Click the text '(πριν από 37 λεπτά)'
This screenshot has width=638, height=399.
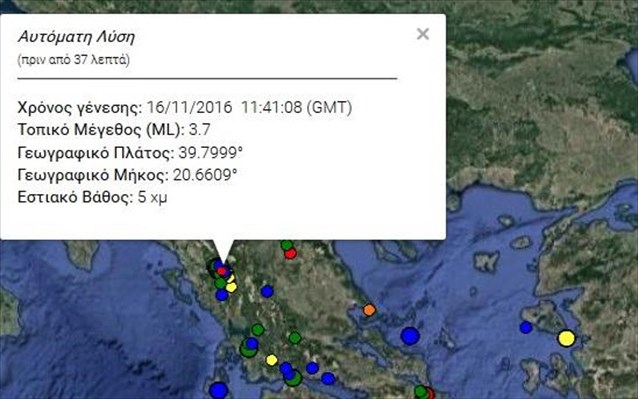point(74,60)
